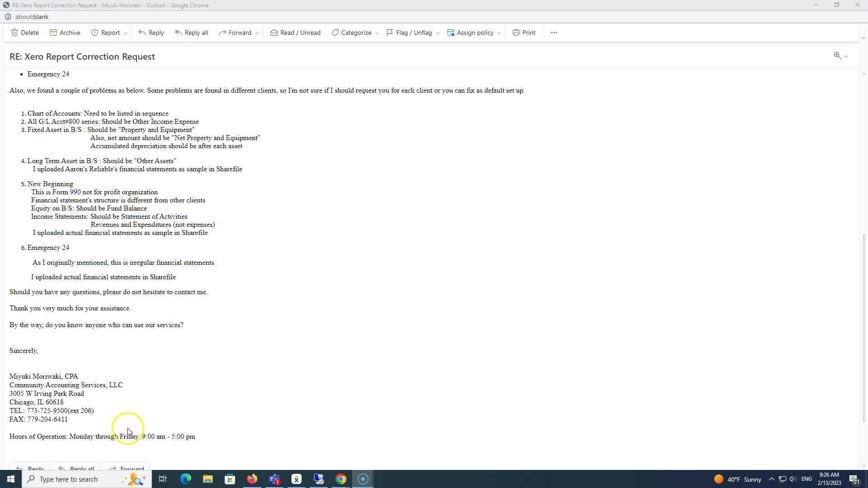Click "Hours of Operation" line

click(x=102, y=436)
